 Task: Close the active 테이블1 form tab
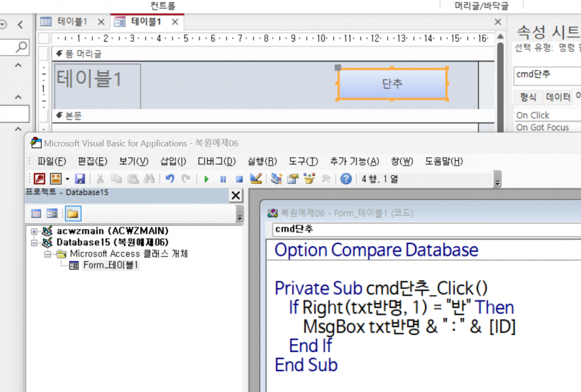click(x=175, y=22)
